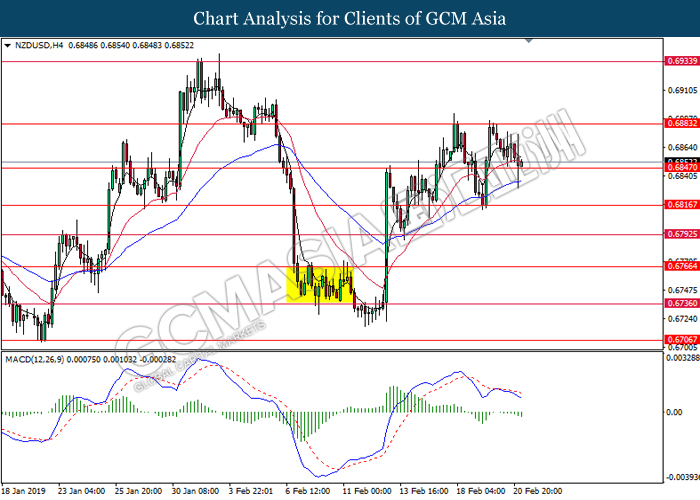
Task: Select the 0.67360 price level label
Action: click(x=681, y=303)
